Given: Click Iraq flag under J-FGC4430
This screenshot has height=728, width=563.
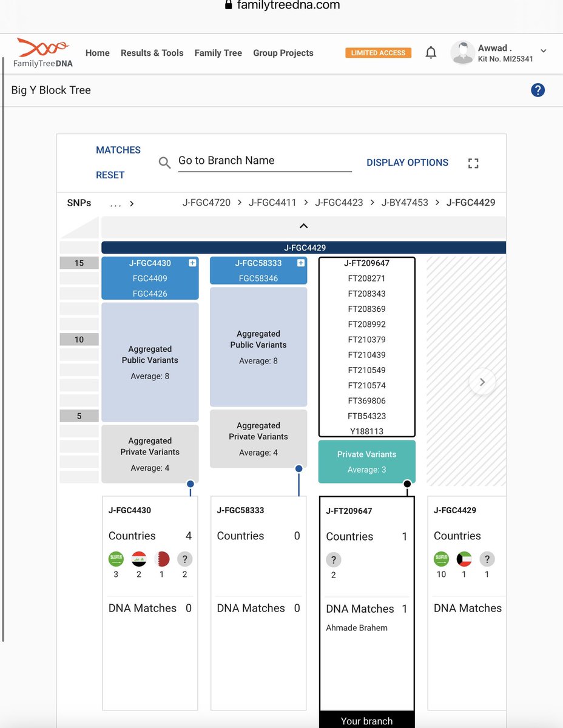Looking at the screenshot, I should tap(139, 559).
